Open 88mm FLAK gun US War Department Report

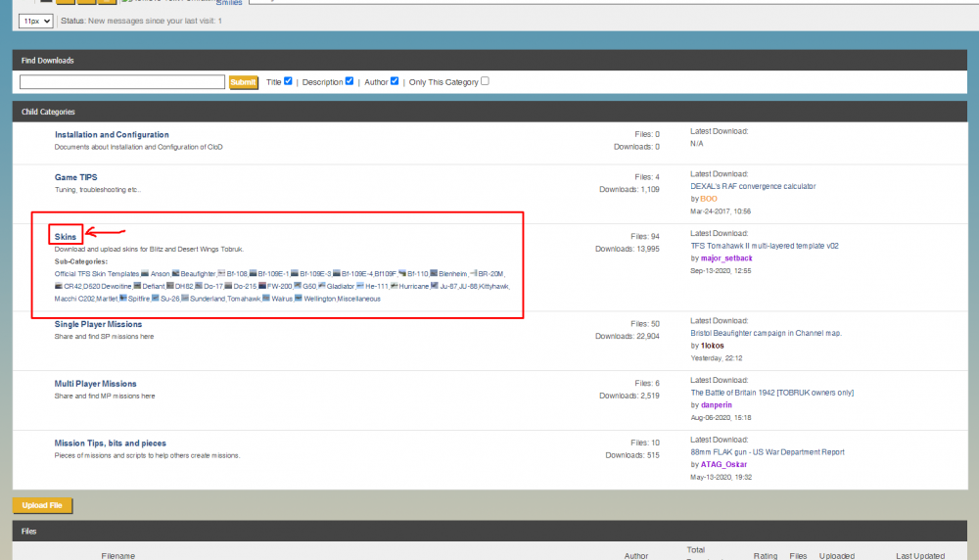click(768, 451)
